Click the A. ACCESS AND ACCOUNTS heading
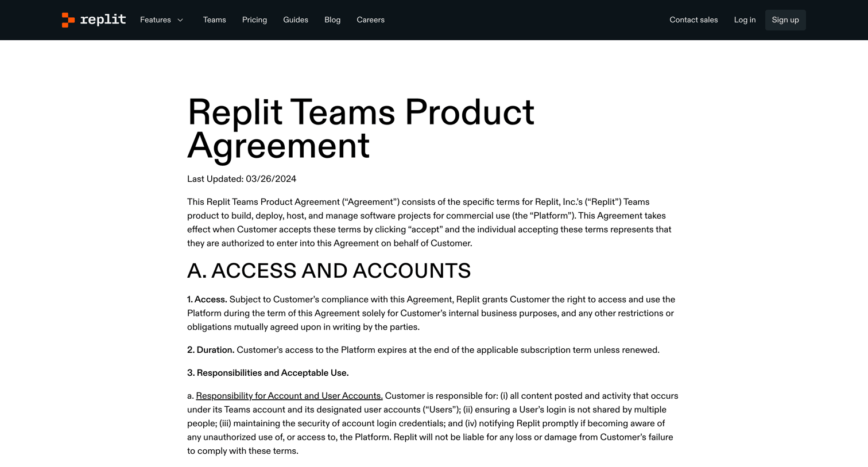The width and height of the screenshot is (868, 467). click(329, 271)
